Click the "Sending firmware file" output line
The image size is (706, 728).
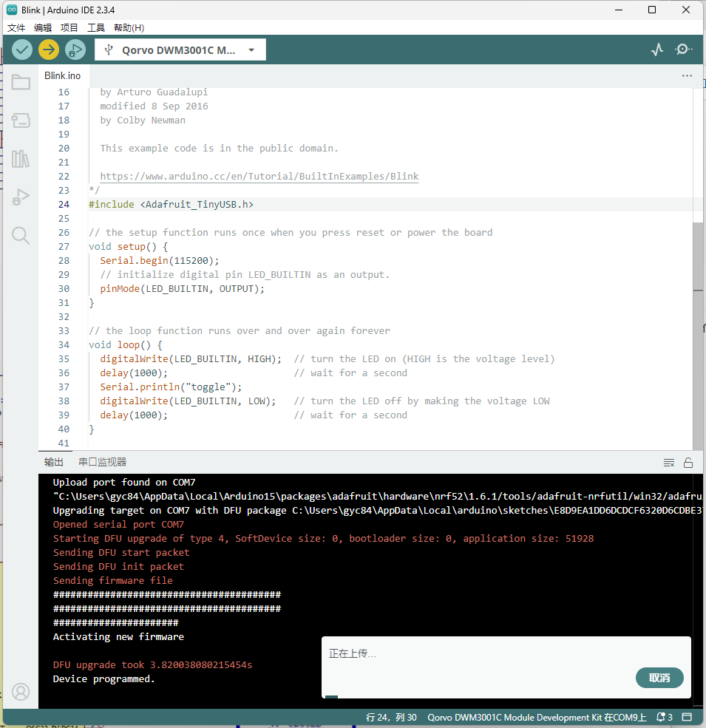113,580
